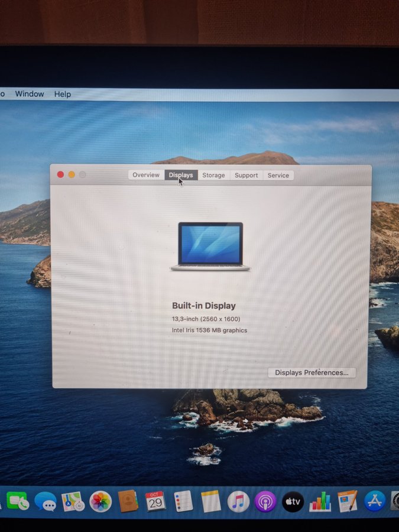Open Photos app from the dock
This screenshot has height=532, width=399.
tap(100, 502)
